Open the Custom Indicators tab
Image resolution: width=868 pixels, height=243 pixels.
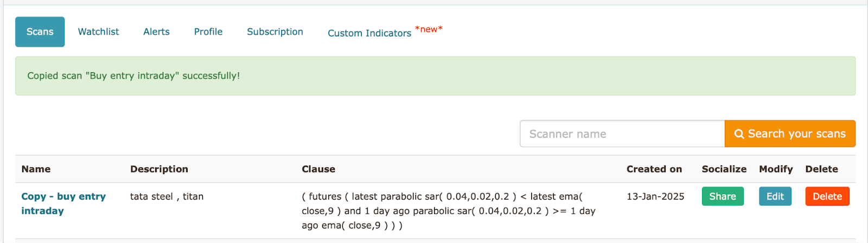pyautogui.click(x=369, y=33)
